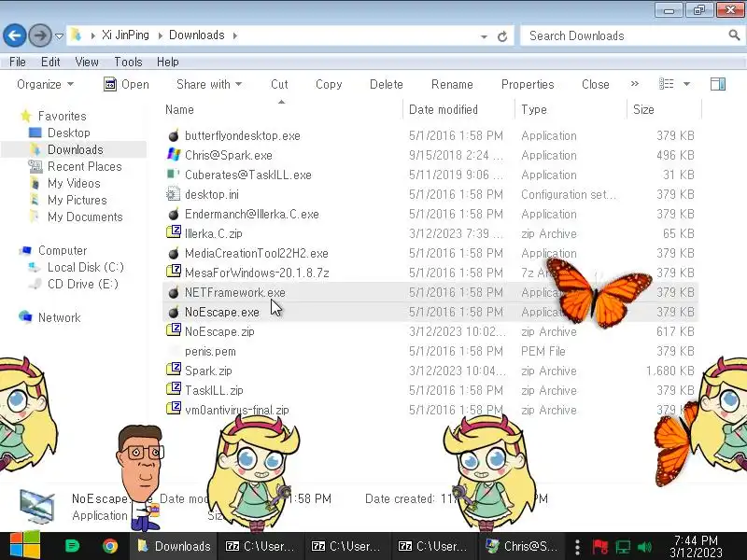Image resolution: width=747 pixels, height=560 pixels.
Task: Click the Forward navigation arrow
Action: click(x=40, y=35)
